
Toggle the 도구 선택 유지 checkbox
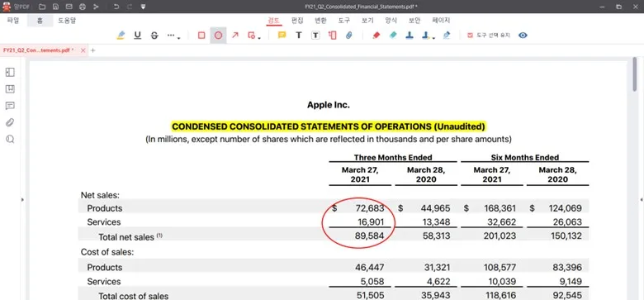click(x=471, y=36)
